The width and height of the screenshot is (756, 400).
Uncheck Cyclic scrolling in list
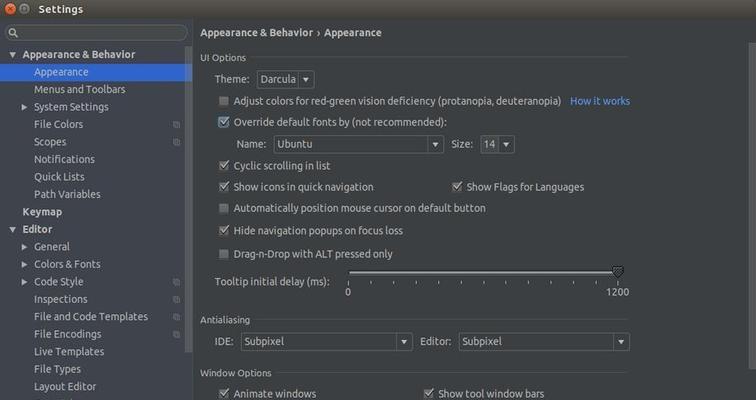tap(224, 166)
